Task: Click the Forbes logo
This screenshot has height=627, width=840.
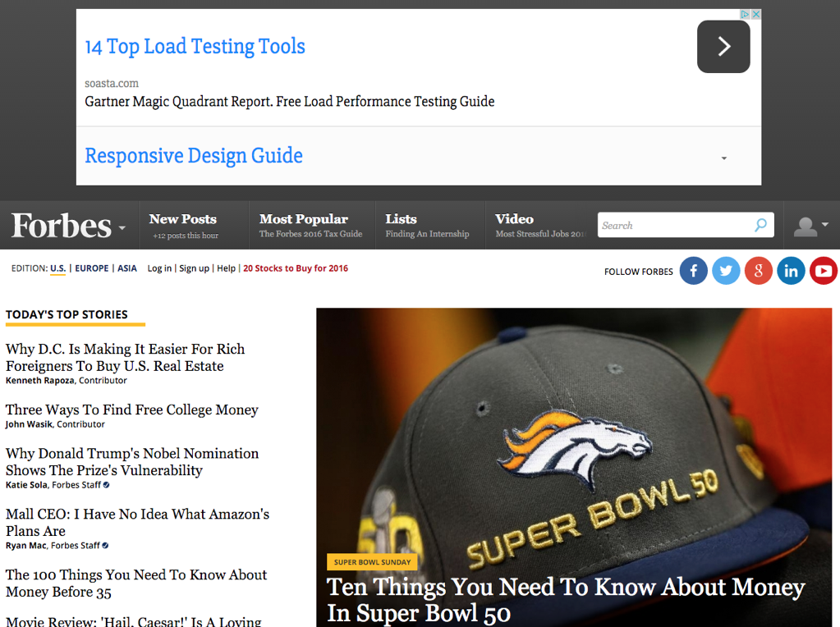Action: pos(61,226)
